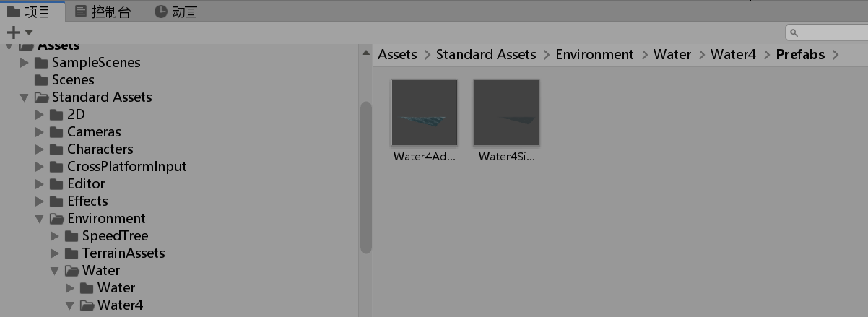Expand the Cameras folder arrow
This screenshot has height=317, width=868.
click(x=40, y=132)
